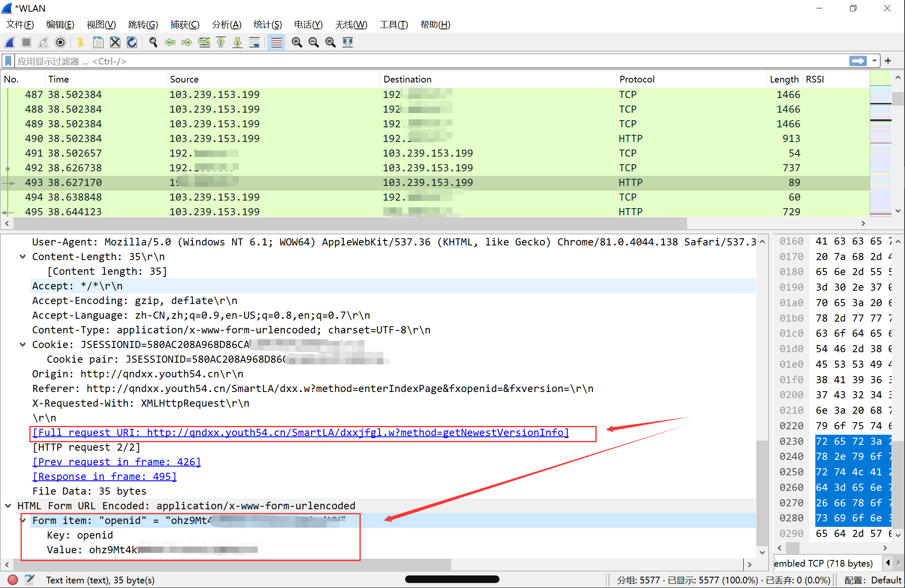905x588 pixels.
Task: Click the display filter input field
Action: click(x=419, y=61)
